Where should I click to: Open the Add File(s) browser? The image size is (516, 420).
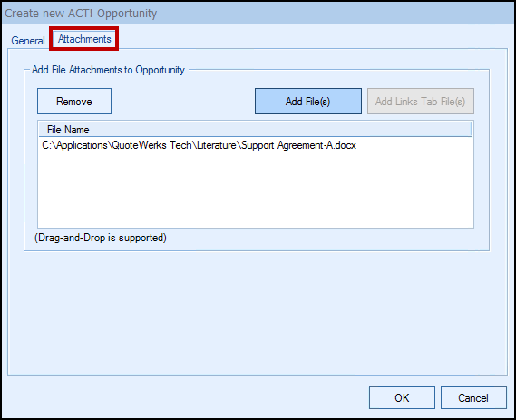point(308,101)
